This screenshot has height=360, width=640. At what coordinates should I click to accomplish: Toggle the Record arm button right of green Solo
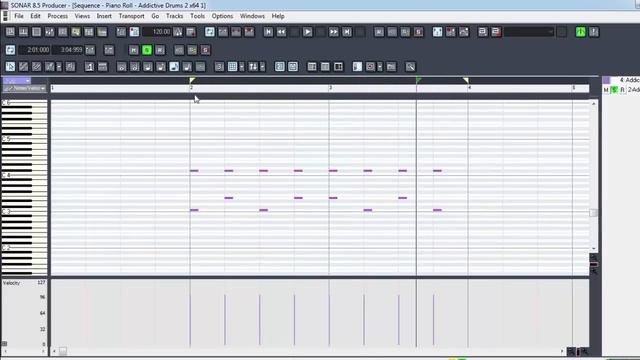(160, 50)
